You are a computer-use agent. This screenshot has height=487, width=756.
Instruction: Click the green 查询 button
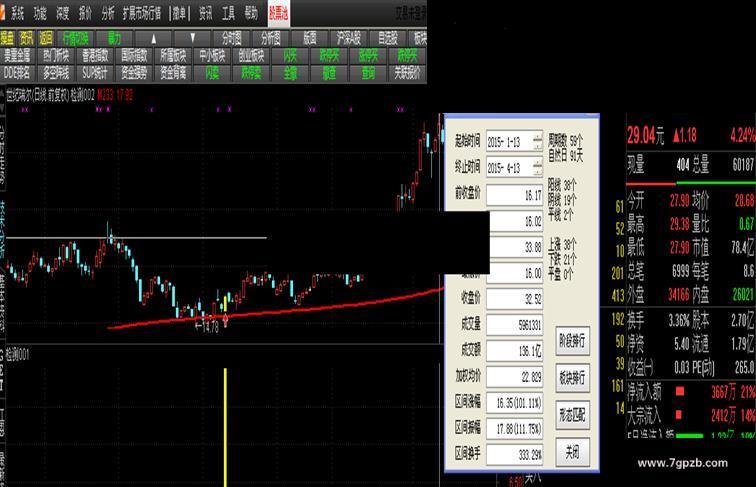(368, 73)
